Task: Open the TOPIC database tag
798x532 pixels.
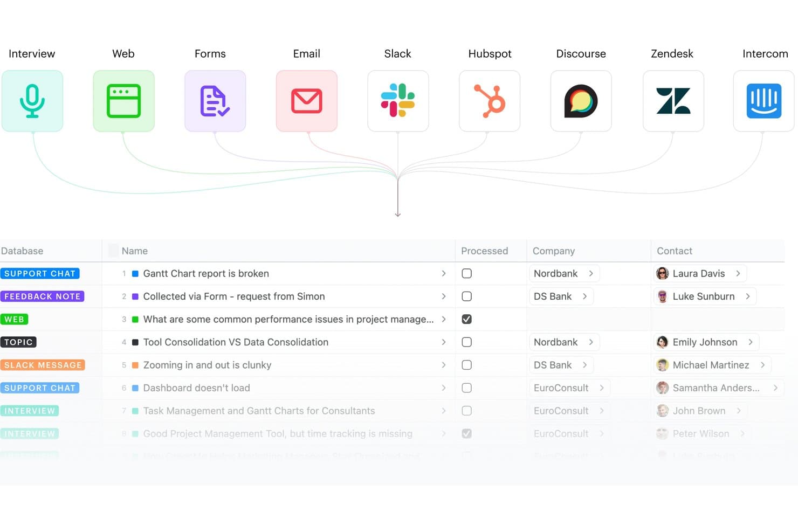Action: (x=19, y=342)
